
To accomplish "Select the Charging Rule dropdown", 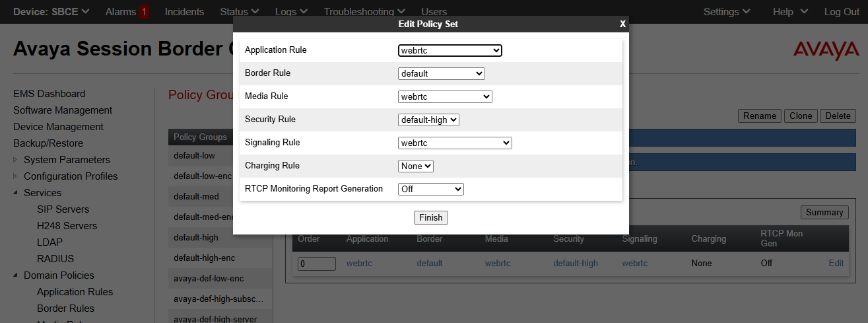I will [x=416, y=166].
